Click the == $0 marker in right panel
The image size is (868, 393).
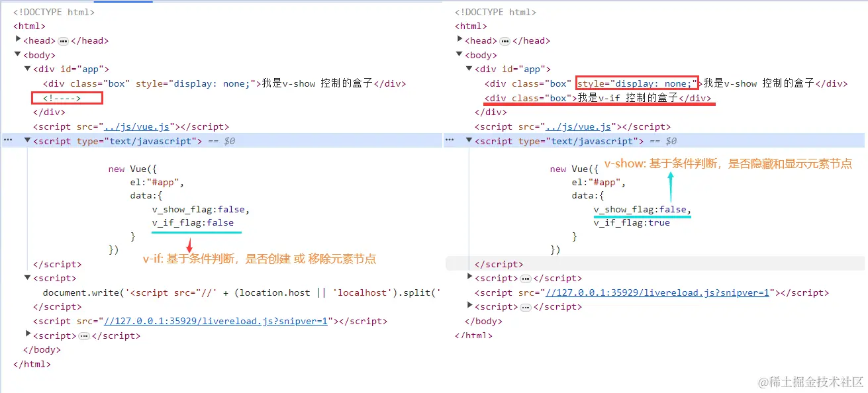point(663,141)
